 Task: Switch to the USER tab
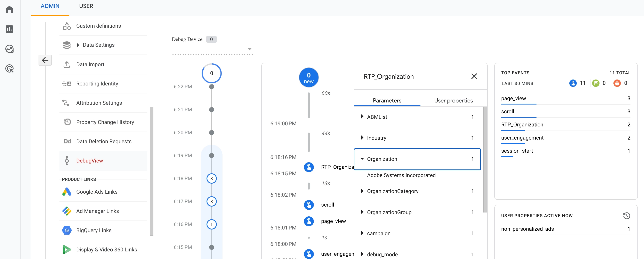click(86, 6)
